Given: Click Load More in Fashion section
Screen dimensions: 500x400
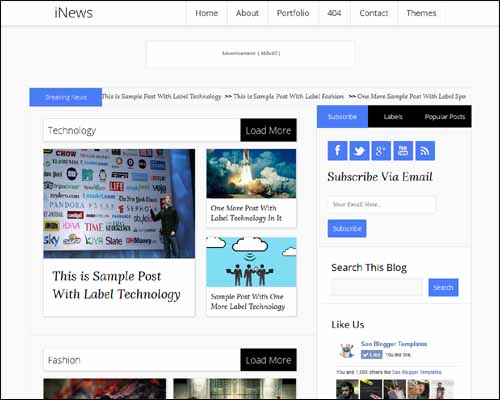Looking at the screenshot, I should (268, 360).
